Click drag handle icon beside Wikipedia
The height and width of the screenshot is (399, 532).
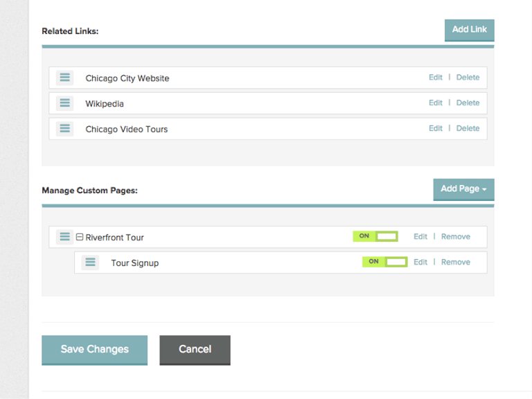coord(64,103)
